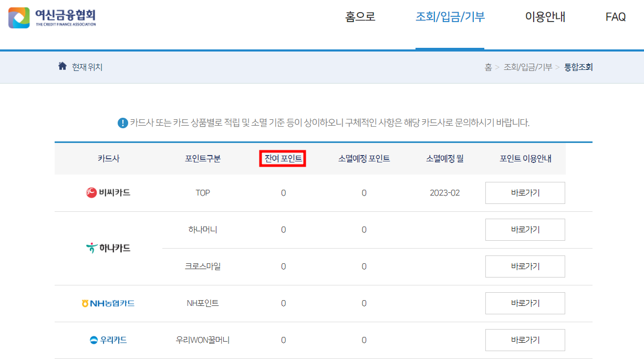Click the NH농협카드 logo

[x=108, y=303]
